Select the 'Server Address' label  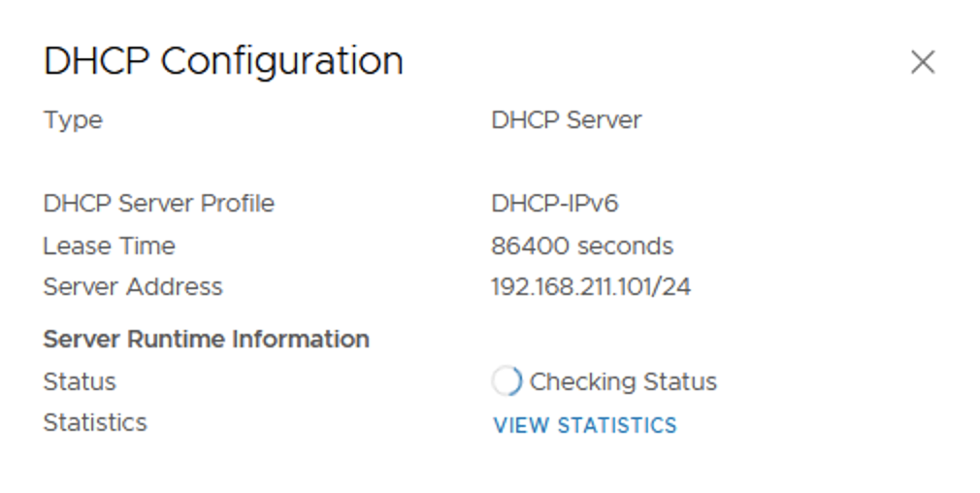[133, 287]
